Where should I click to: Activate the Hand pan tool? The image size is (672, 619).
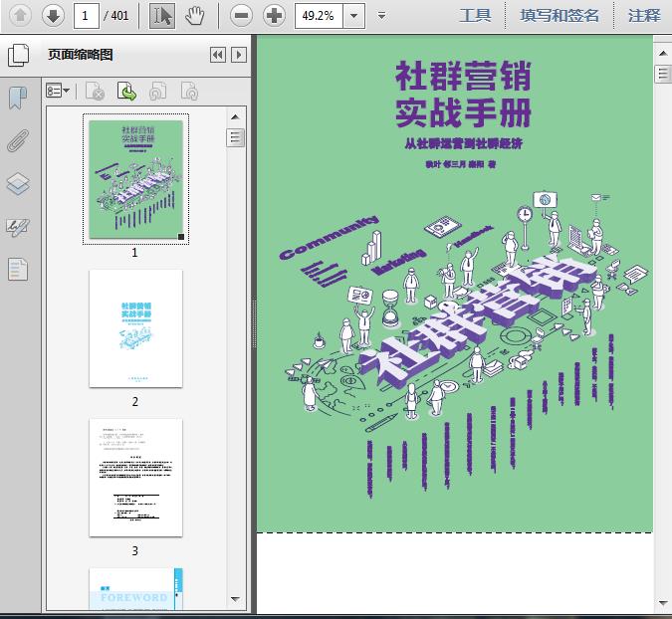(x=194, y=16)
